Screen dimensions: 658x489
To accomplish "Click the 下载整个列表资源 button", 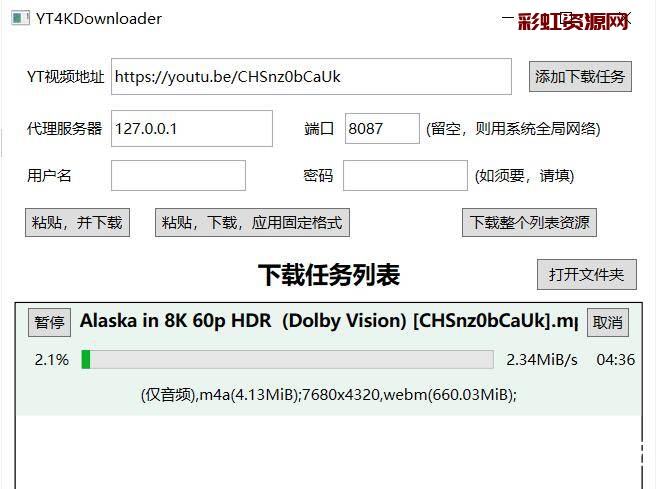I will tap(529, 222).
